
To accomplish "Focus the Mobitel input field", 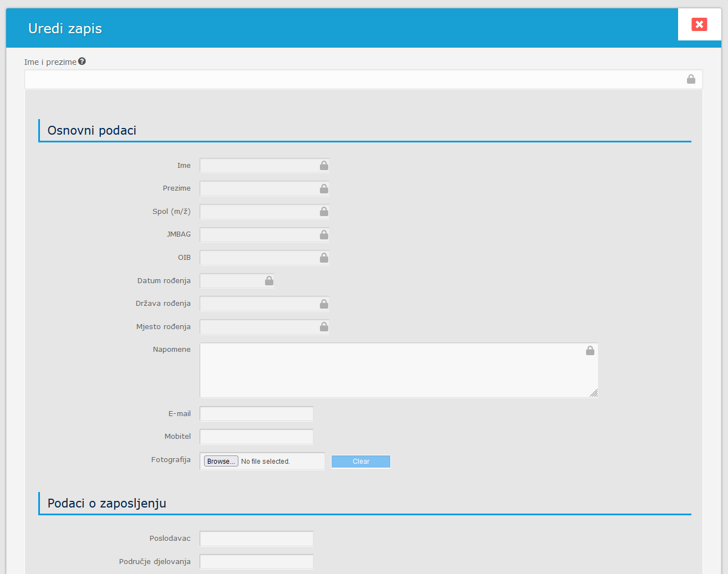I will [x=256, y=437].
